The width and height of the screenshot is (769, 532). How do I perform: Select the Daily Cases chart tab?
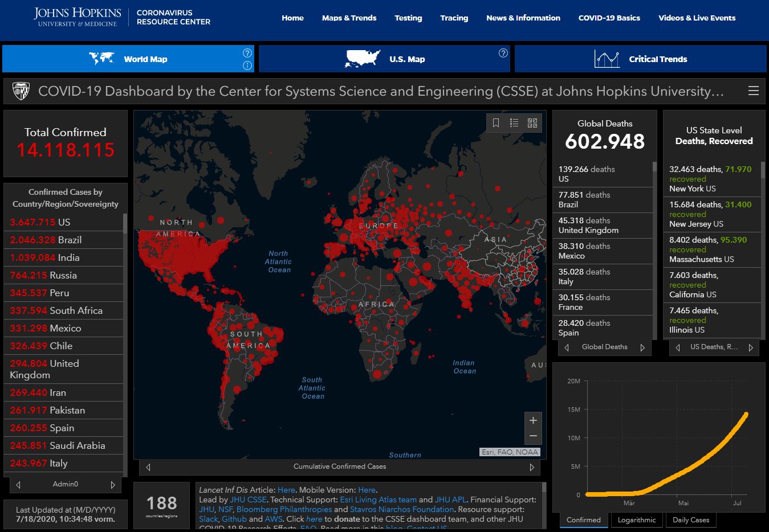tap(691, 519)
